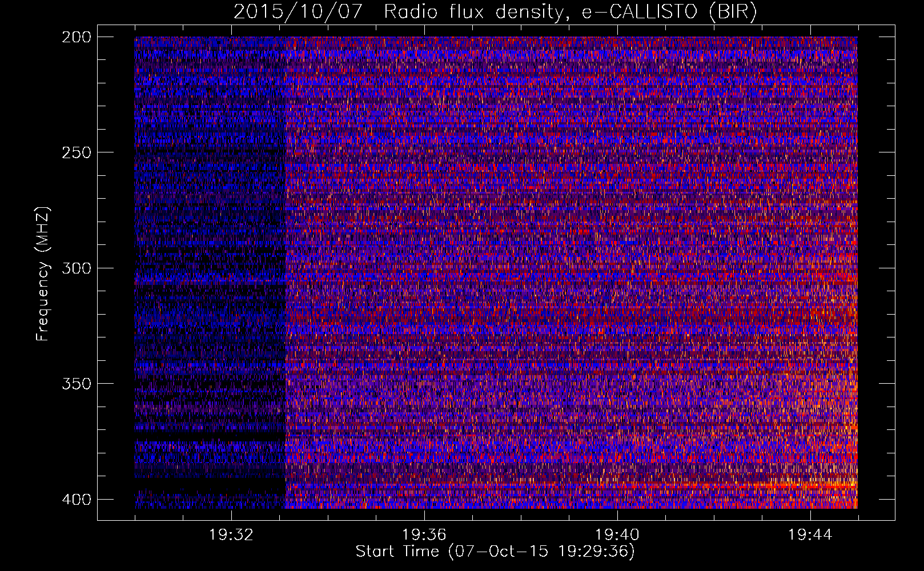Select the 400 frequency tick label

click(x=77, y=499)
